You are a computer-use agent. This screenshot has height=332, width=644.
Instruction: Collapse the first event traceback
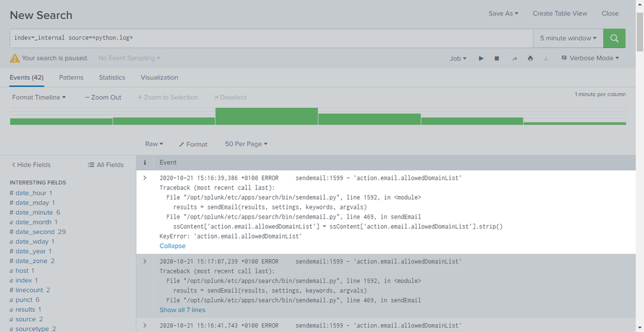click(172, 246)
